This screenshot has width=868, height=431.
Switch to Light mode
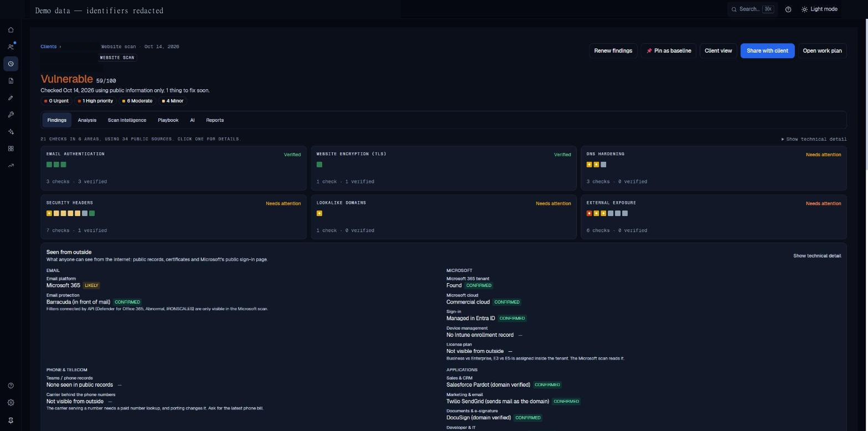[x=819, y=9]
